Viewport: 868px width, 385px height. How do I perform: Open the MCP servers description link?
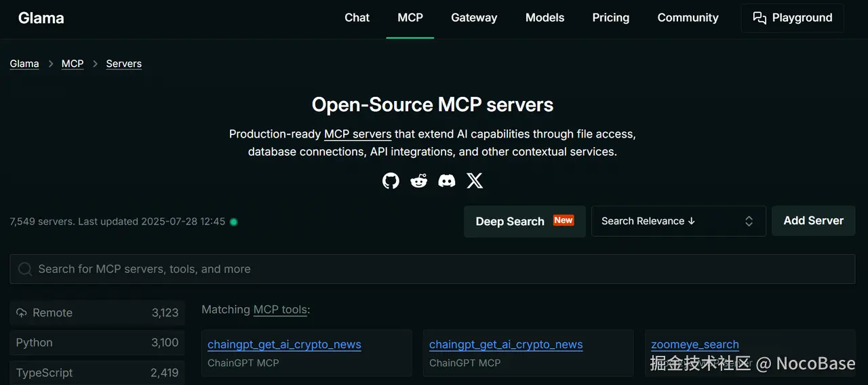358,134
